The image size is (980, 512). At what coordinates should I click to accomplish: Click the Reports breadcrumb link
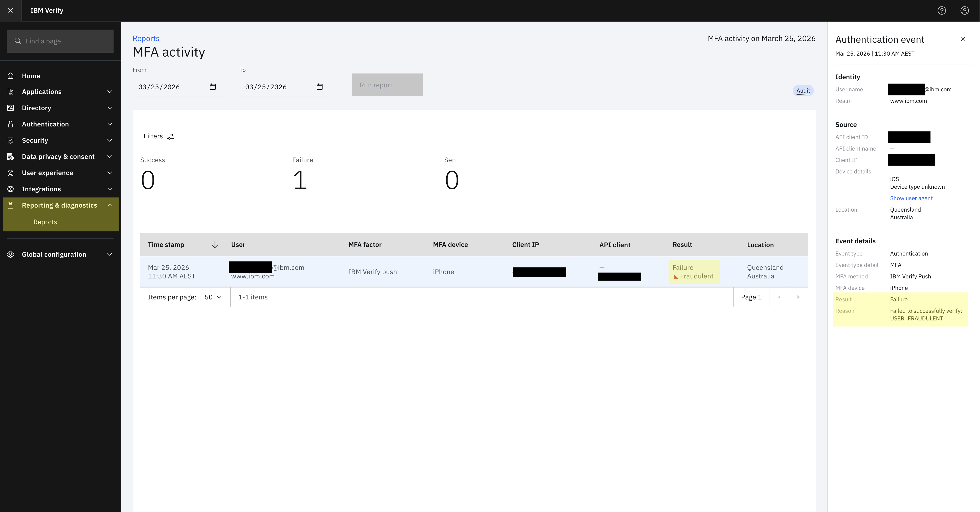[x=146, y=38]
